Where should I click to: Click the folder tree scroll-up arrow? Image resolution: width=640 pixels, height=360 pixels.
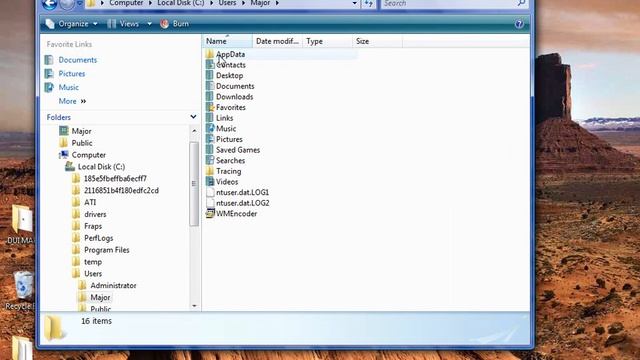pyautogui.click(x=194, y=131)
